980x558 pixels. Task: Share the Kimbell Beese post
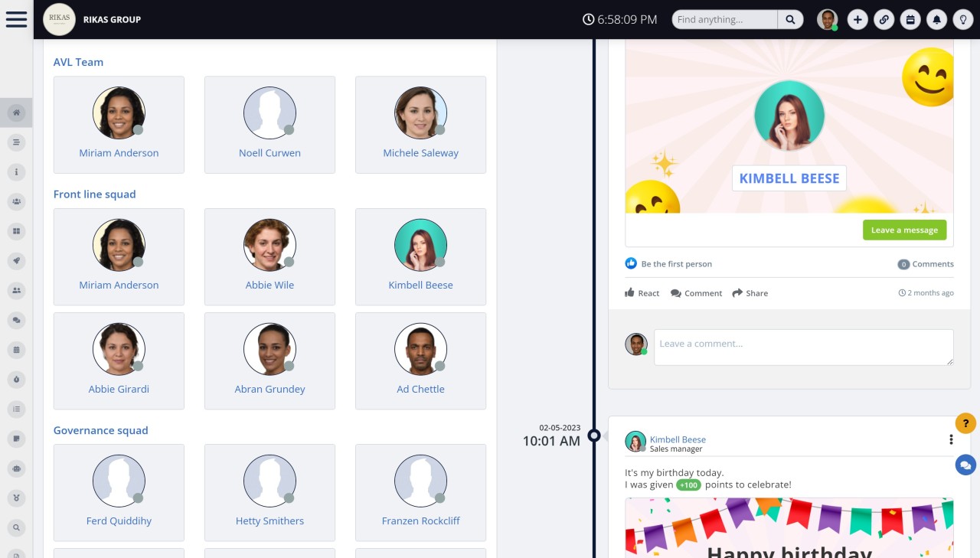750,292
